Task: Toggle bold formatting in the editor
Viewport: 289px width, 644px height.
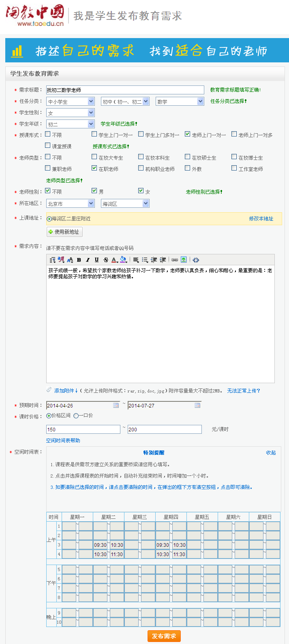Action: pos(79,260)
